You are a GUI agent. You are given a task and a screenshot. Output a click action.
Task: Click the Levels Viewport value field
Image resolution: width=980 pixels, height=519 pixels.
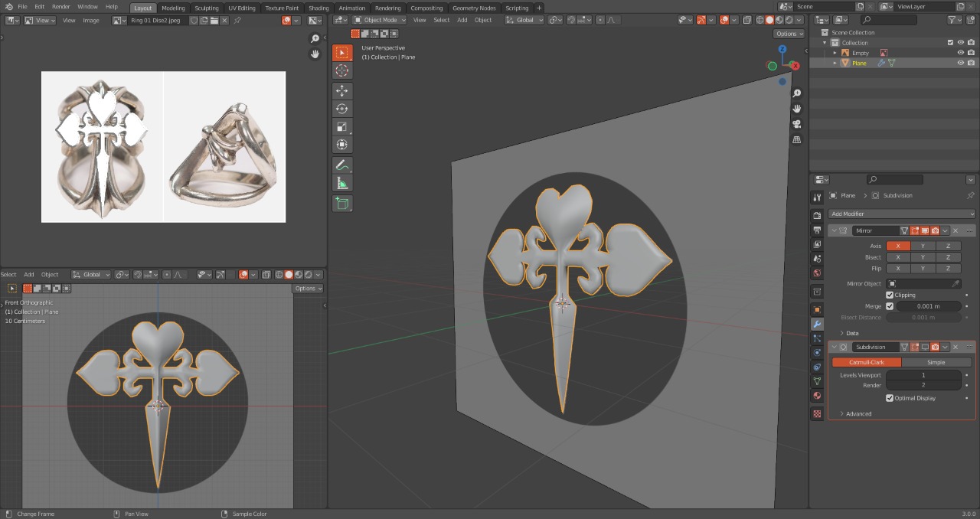pyautogui.click(x=923, y=375)
